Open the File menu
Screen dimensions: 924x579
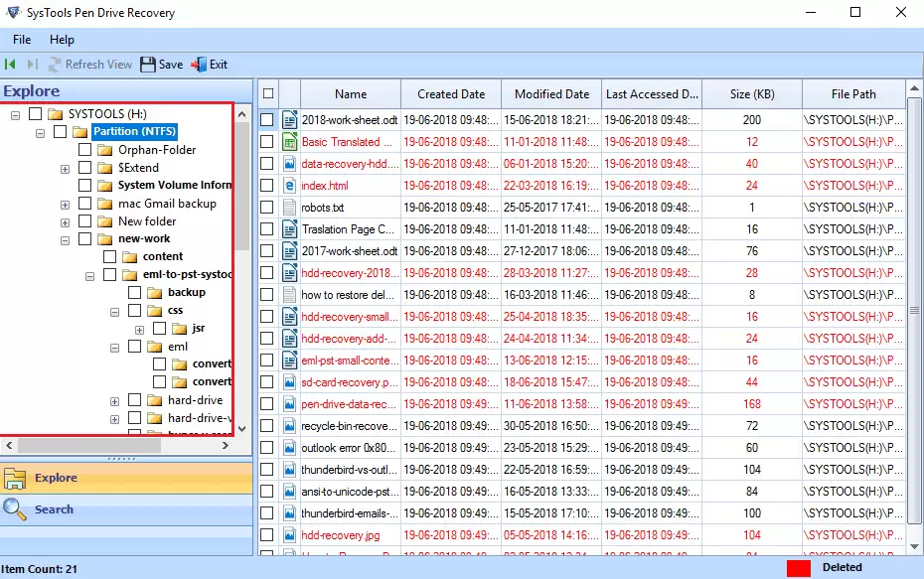[x=22, y=40]
